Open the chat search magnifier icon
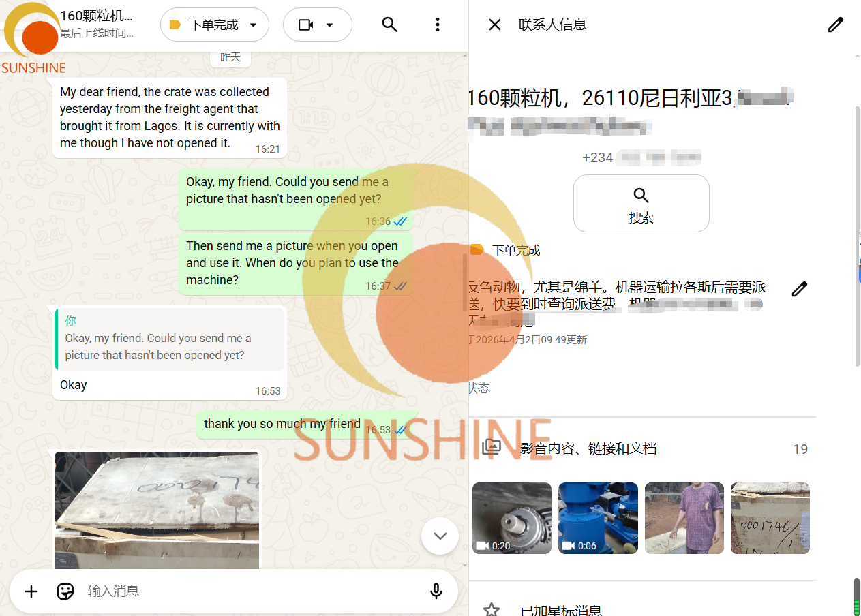 pyautogui.click(x=389, y=25)
